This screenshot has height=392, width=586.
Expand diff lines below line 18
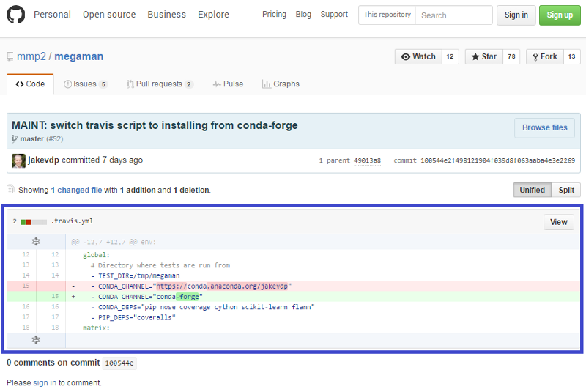pyautogui.click(x=36, y=340)
